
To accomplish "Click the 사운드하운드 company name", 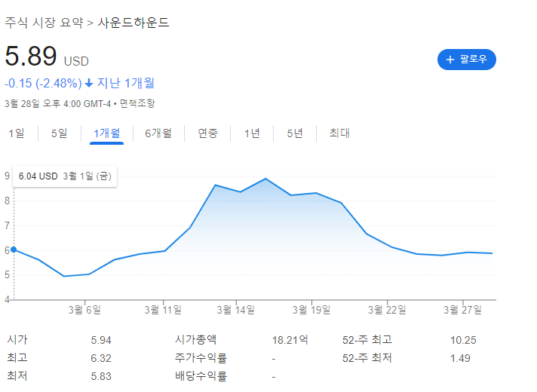I will pos(133,23).
